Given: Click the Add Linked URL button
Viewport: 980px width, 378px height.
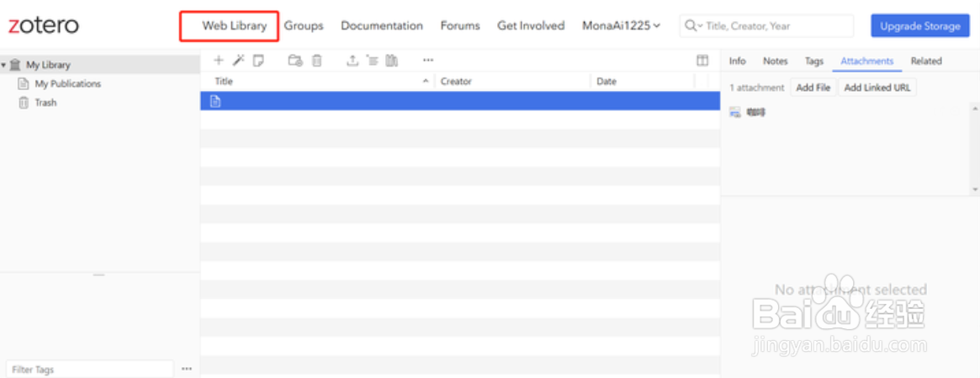Looking at the screenshot, I should pos(877,88).
